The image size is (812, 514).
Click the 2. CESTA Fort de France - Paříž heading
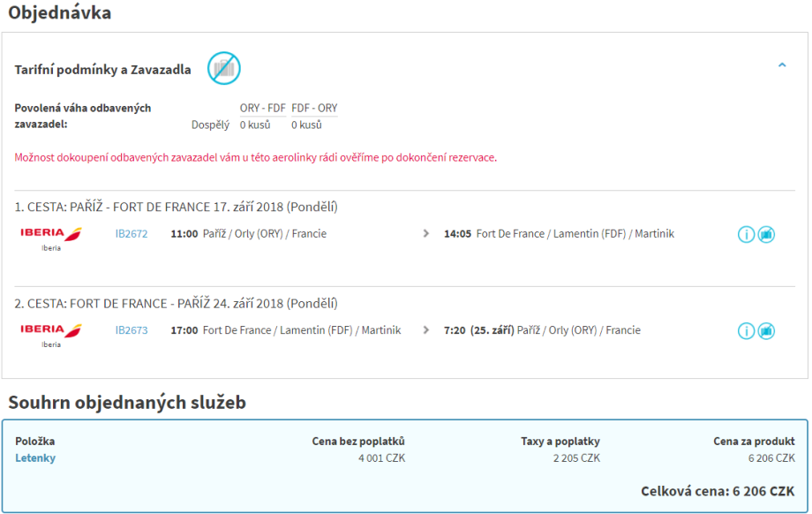click(176, 303)
